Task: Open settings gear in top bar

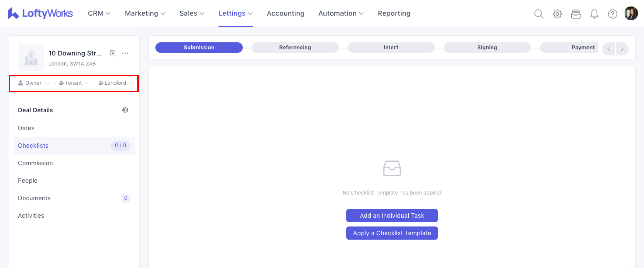Action: click(557, 14)
